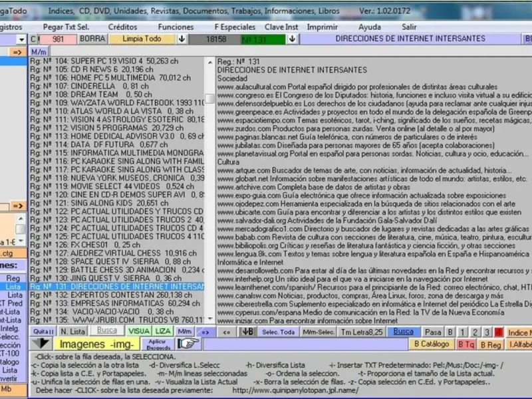Click the underlined Busca button beside N. Lista
Image resolution: width=532 pixels, height=399 pixels.
106,331
